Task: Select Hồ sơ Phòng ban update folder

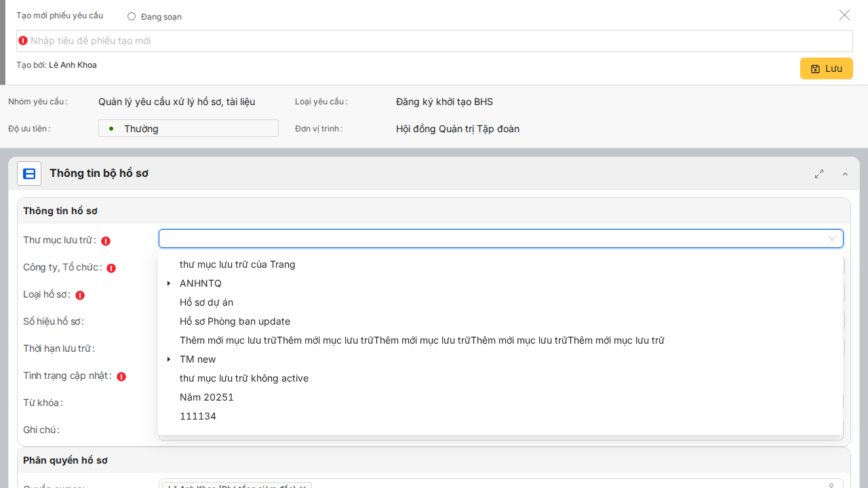Action: click(x=235, y=321)
